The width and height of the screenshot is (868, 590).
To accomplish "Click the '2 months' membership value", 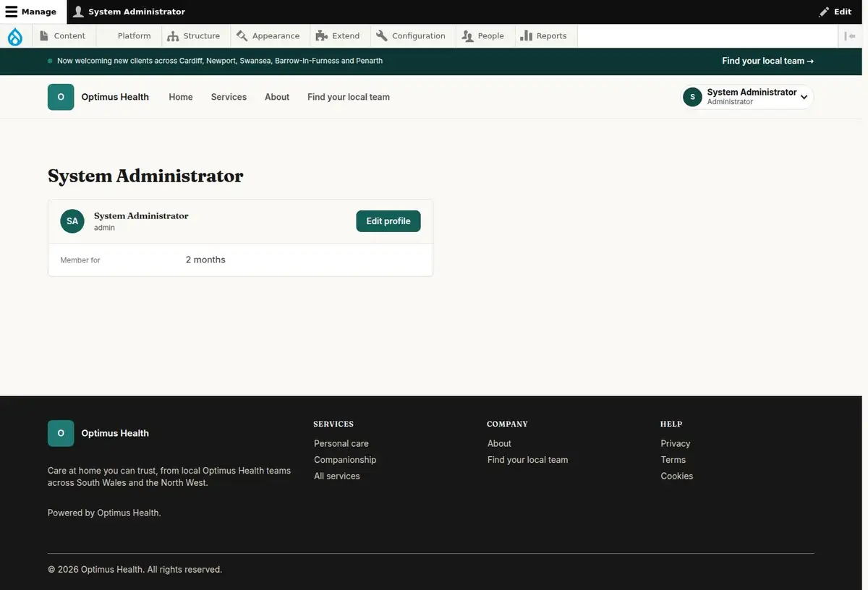I will pos(205,260).
